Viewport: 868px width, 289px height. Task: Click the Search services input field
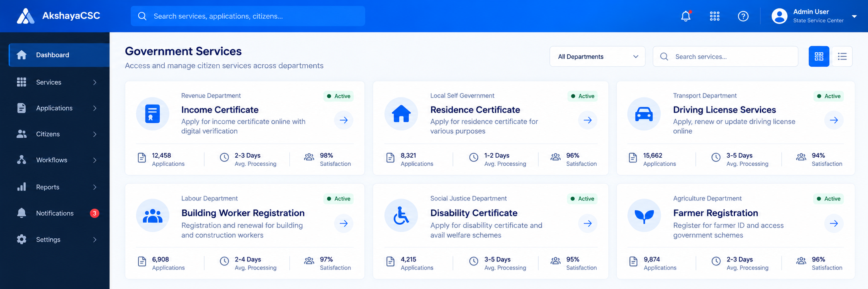click(725, 56)
